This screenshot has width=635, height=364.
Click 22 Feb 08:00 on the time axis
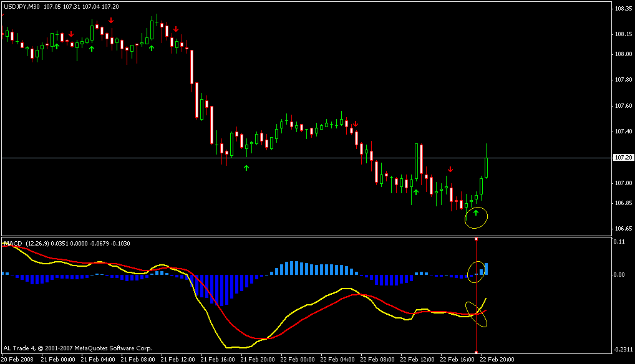click(377, 359)
